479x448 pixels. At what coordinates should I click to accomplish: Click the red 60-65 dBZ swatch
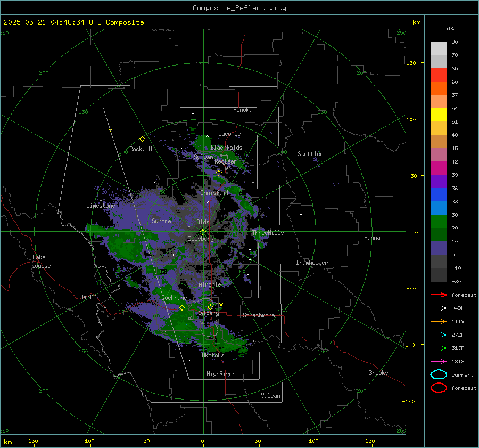(439, 75)
